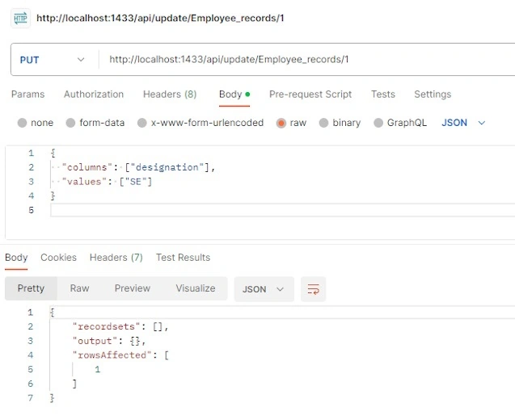The width and height of the screenshot is (515, 420).
Task: Click the HTTP request icon
Action: tap(20, 18)
